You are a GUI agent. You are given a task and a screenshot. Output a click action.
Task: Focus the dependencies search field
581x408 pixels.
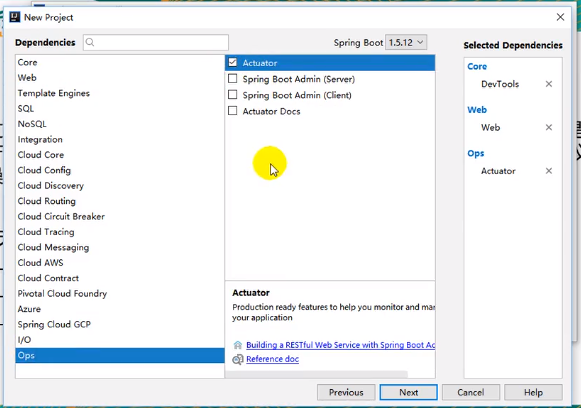(x=156, y=42)
